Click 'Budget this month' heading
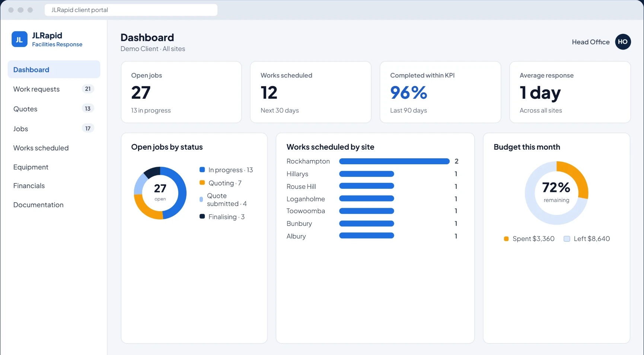Viewport: 644px width, 355px height. point(527,147)
